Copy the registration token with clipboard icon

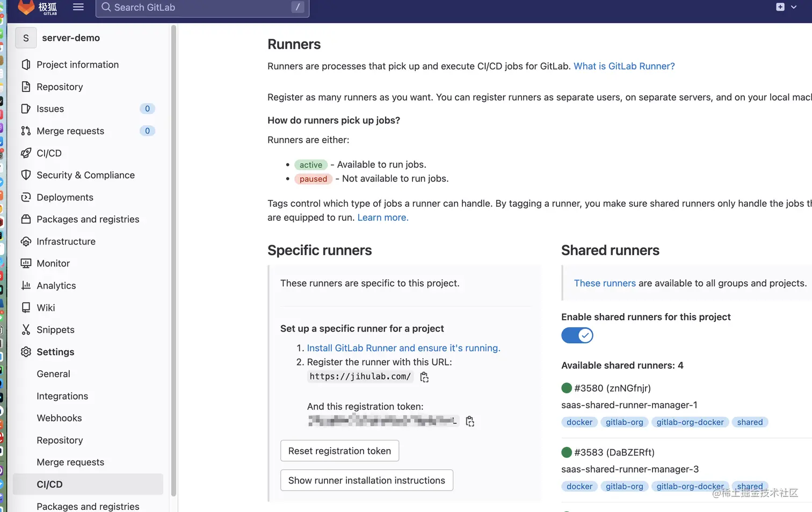(470, 421)
